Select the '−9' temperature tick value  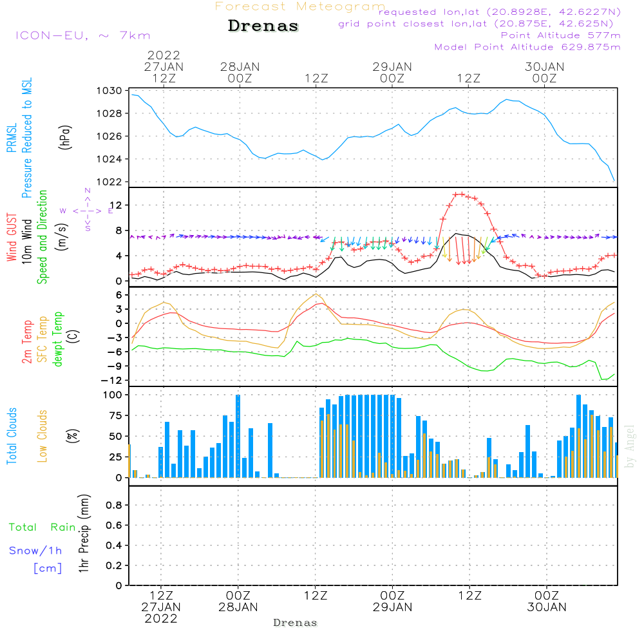coord(115,366)
